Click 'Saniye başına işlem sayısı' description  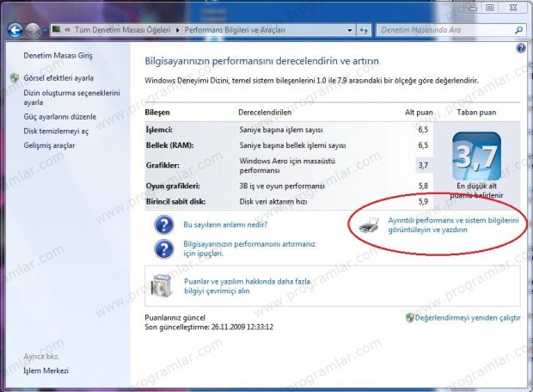point(281,130)
